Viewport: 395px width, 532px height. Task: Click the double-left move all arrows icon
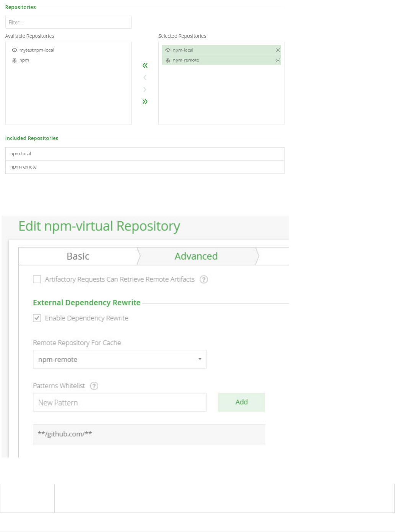[x=145, y=66]
